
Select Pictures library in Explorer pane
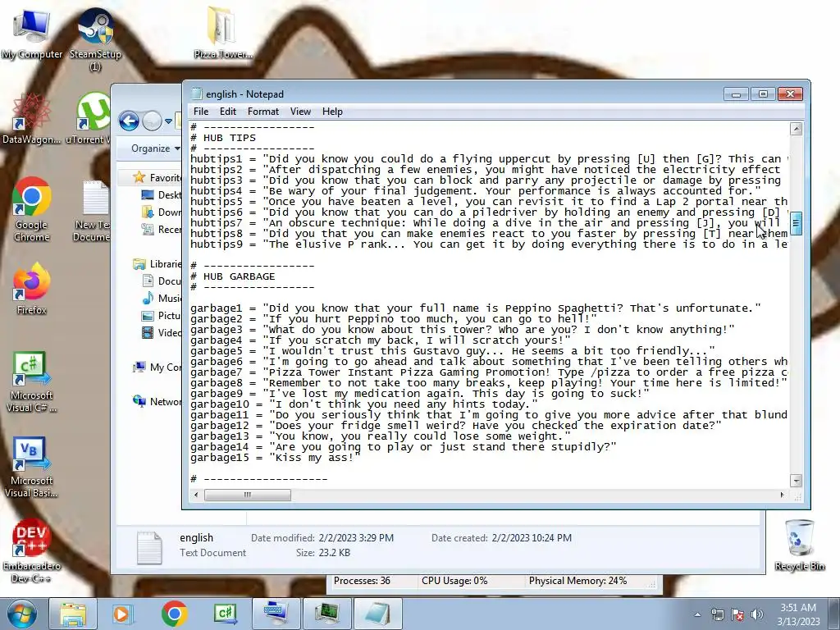tap(161, 316)
